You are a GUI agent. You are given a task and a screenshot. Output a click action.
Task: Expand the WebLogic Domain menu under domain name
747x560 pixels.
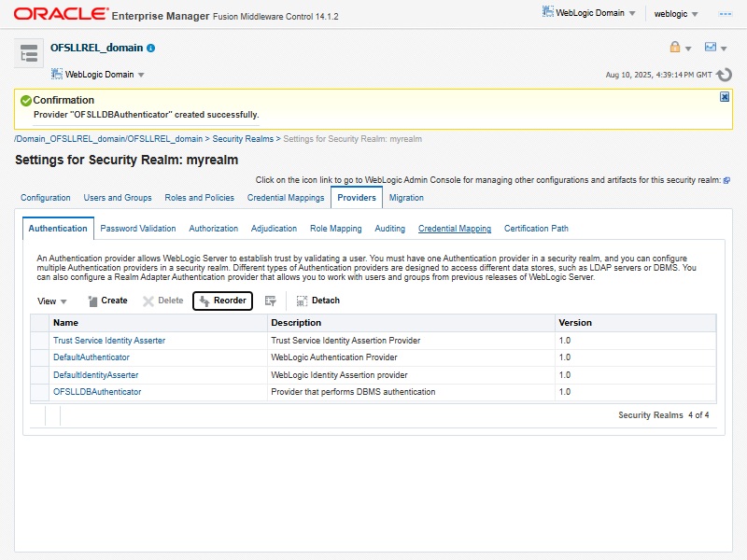pos(98,75)
